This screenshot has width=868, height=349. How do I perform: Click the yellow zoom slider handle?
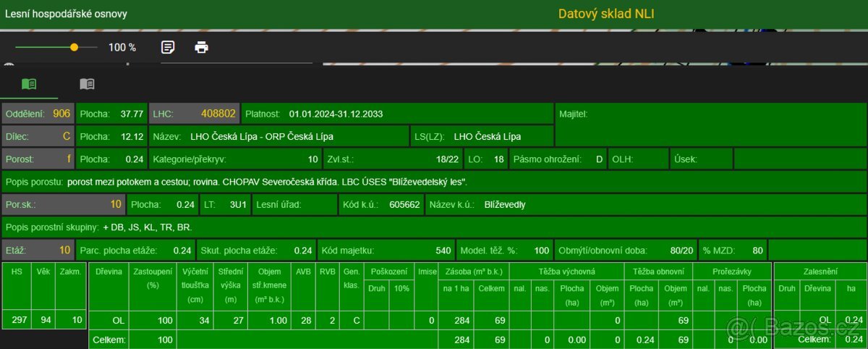(x=74, y=47)
